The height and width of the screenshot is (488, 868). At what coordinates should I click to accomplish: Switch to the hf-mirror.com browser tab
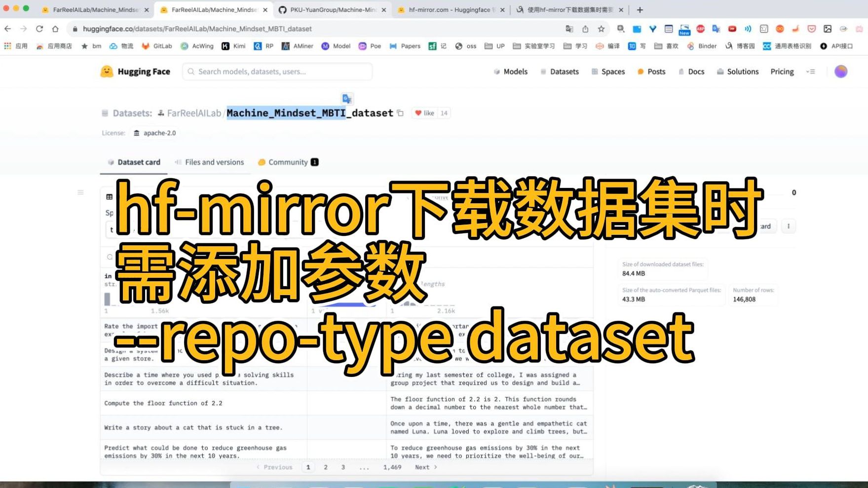pyautogui.click(x=451, y=10)
